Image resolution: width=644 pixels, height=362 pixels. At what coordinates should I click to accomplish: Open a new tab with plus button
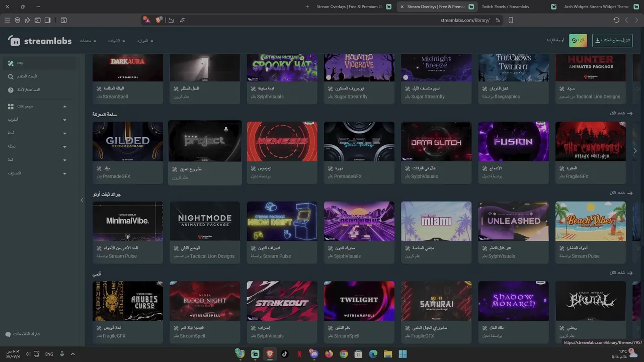click(x=307, y=7)
